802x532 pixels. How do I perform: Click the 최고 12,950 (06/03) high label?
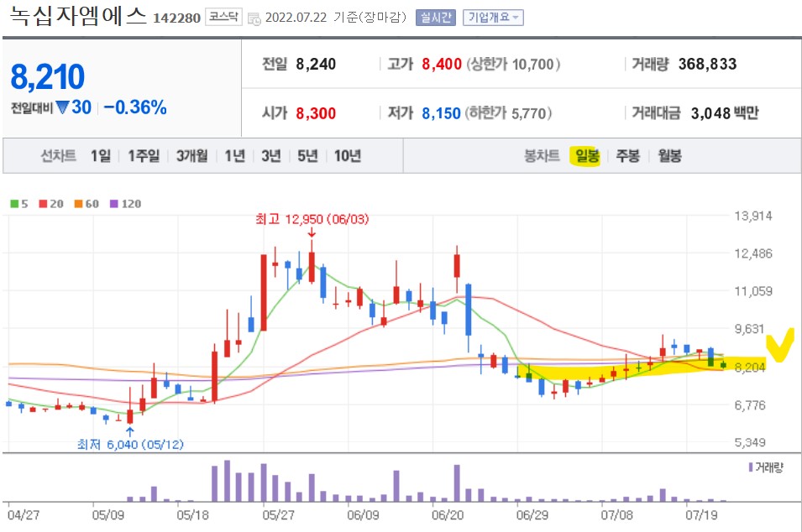[312, 219]
